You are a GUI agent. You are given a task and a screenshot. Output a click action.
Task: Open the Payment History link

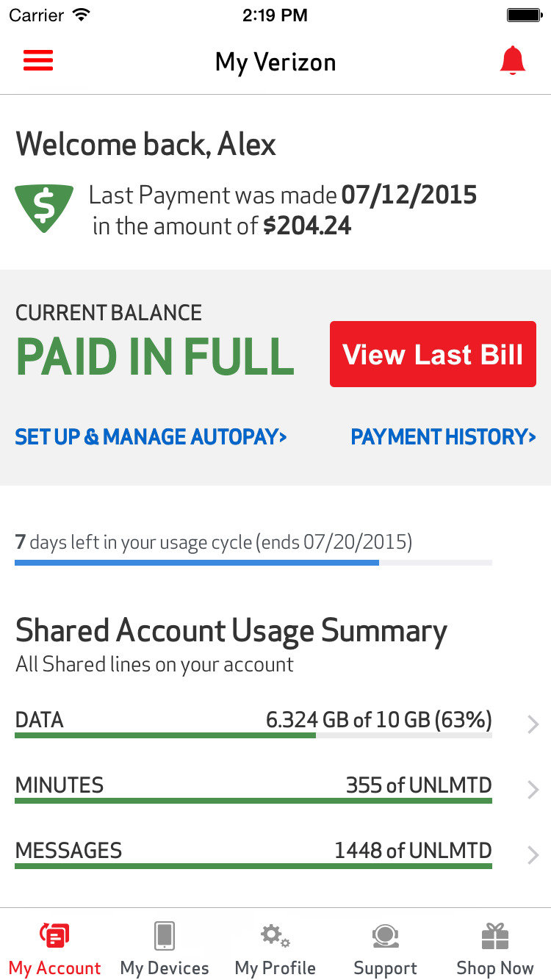point(443,437)
